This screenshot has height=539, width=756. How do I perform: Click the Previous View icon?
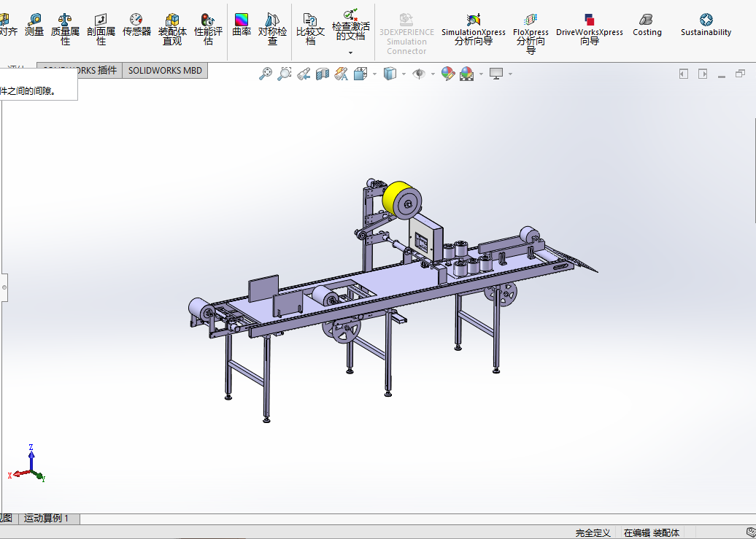point(304,74)
